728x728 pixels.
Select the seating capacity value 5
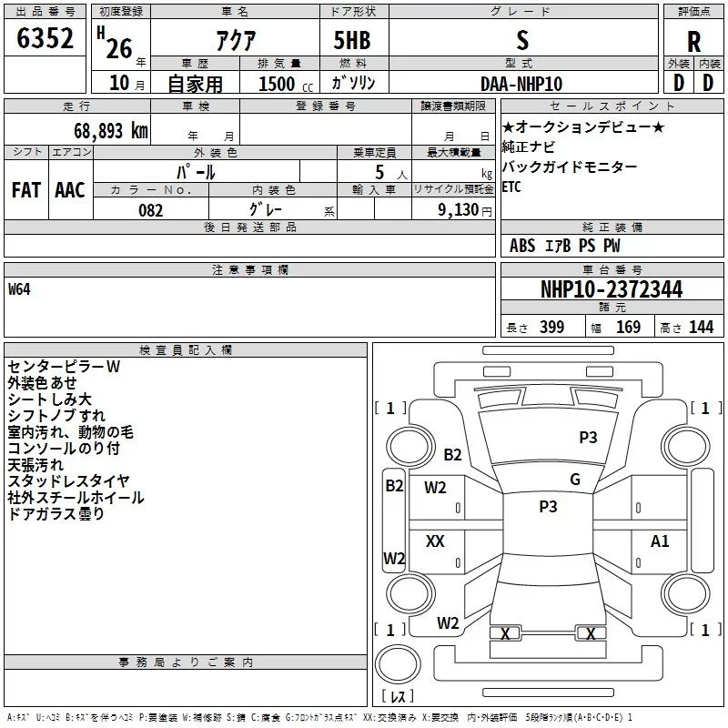(x=379, y=172)
